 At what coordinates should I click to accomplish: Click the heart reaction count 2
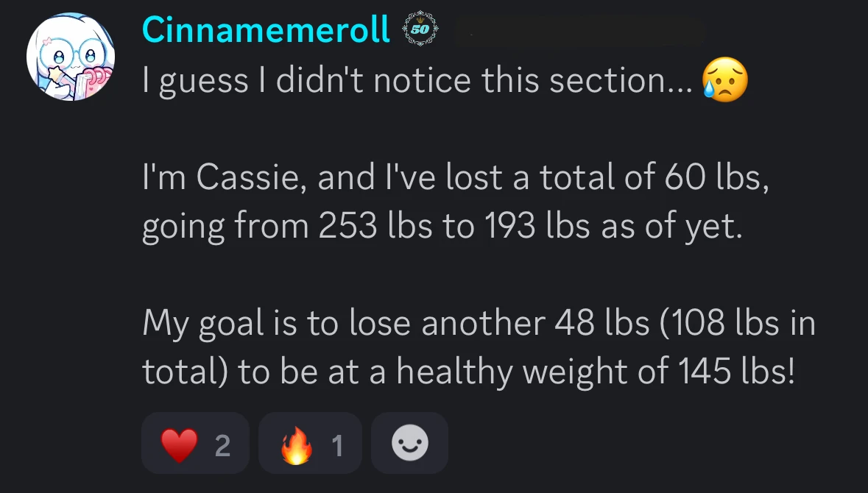click(x=222, y=445)
